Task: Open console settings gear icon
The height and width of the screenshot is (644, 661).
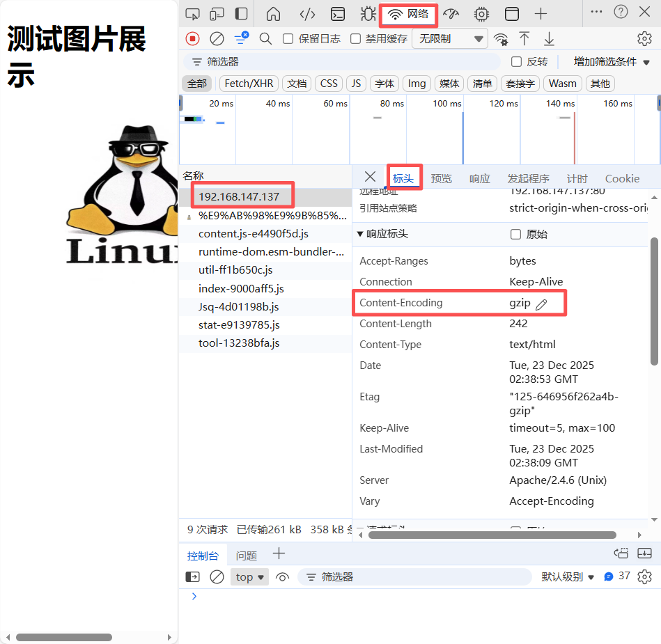Action: click(644, 576)
